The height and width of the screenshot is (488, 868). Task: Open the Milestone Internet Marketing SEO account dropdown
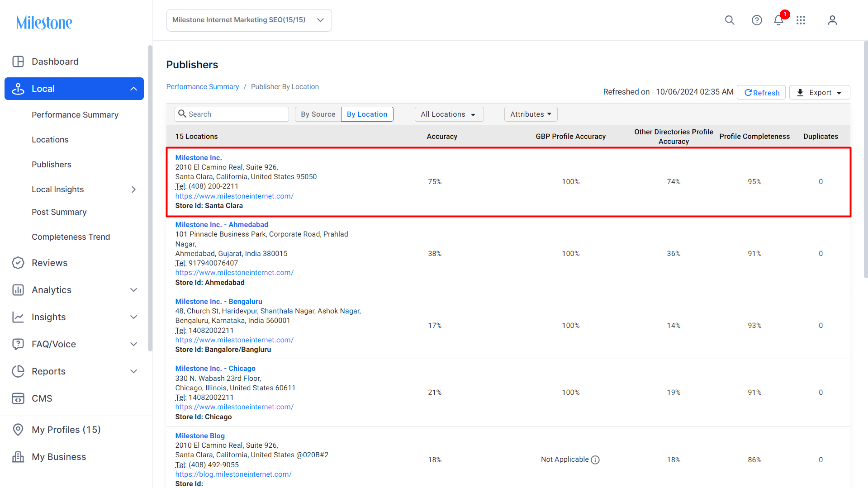(249, 20)
